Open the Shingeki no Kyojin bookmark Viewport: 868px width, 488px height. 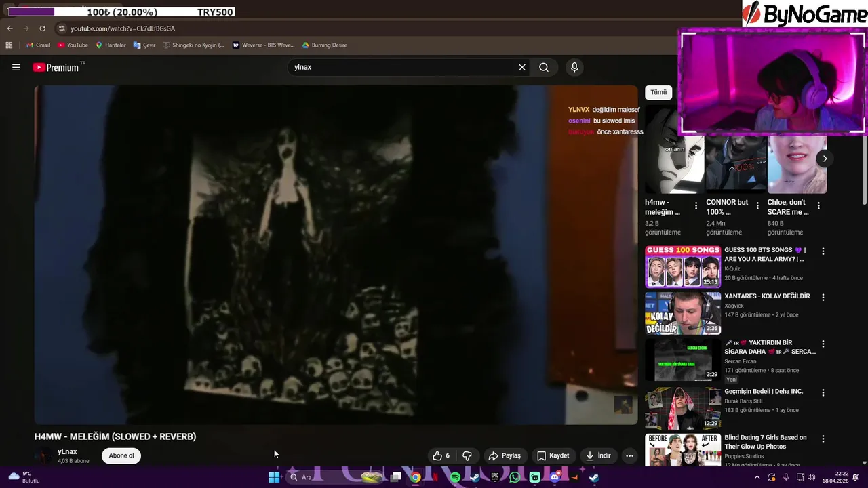[x=193, y=45]
